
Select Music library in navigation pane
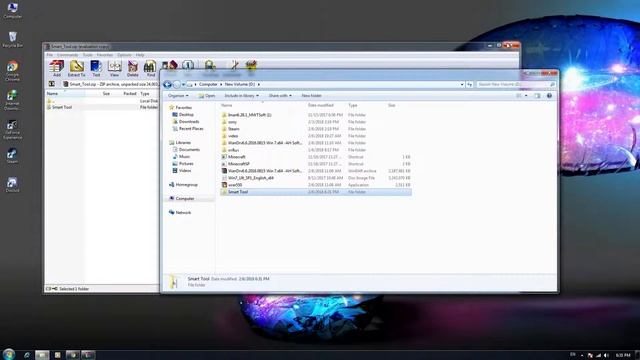(181, 156)
